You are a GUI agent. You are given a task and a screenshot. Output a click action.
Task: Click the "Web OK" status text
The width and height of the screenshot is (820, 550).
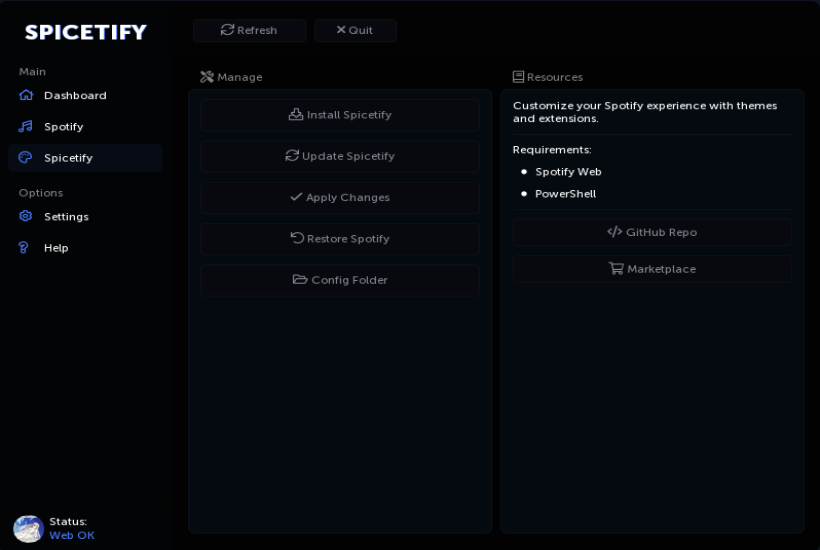coord(72,535)
